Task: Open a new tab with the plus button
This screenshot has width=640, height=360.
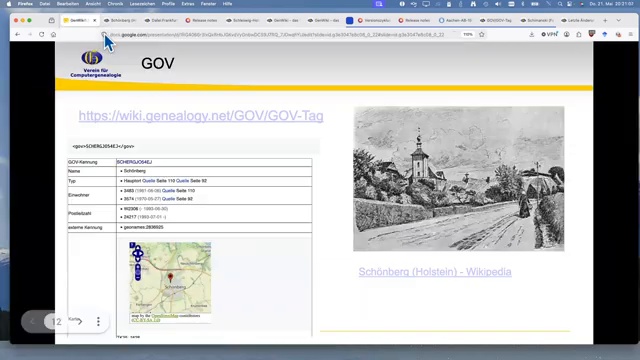Action: pyautogui.click(x=605, y=20)
